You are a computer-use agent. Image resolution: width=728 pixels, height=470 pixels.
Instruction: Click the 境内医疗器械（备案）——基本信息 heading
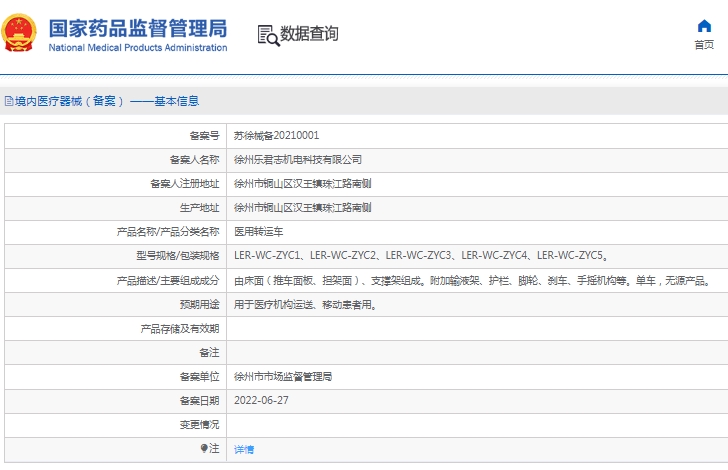coord(107,101)
